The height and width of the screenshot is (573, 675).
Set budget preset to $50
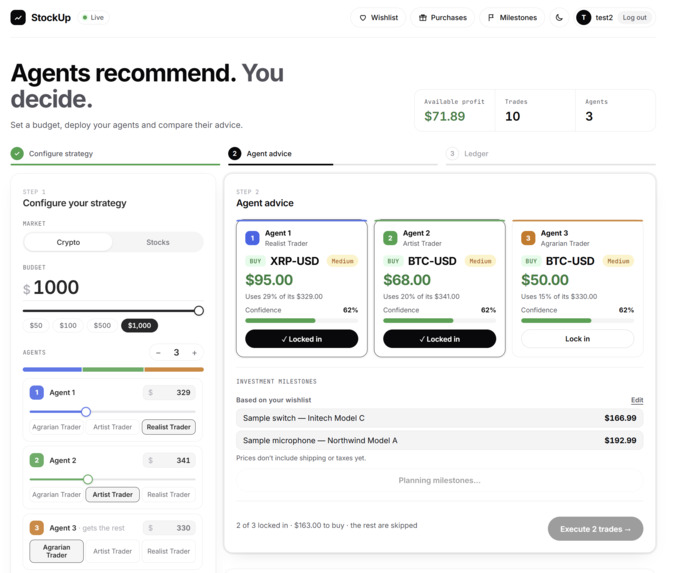36,325
